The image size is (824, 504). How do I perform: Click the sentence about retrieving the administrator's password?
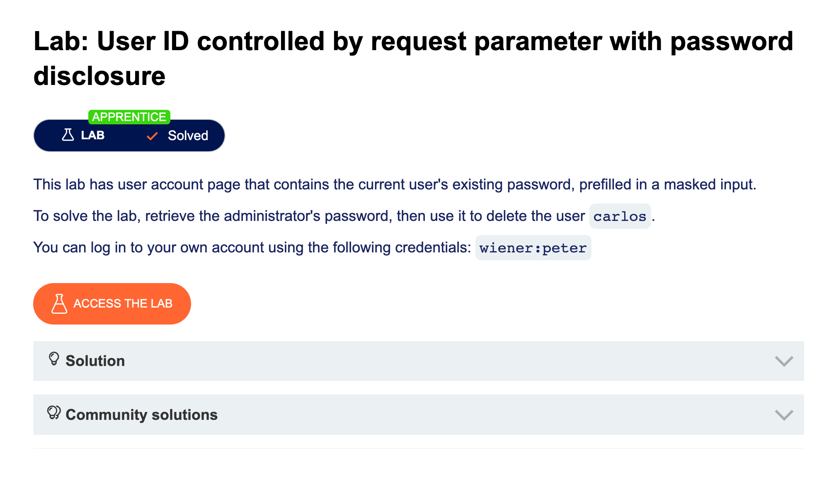coord(309,216)
